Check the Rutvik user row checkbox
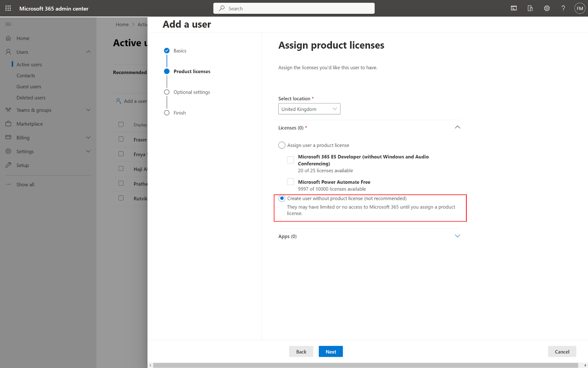Viewport: 588px width, 368px height. (121, 198)
